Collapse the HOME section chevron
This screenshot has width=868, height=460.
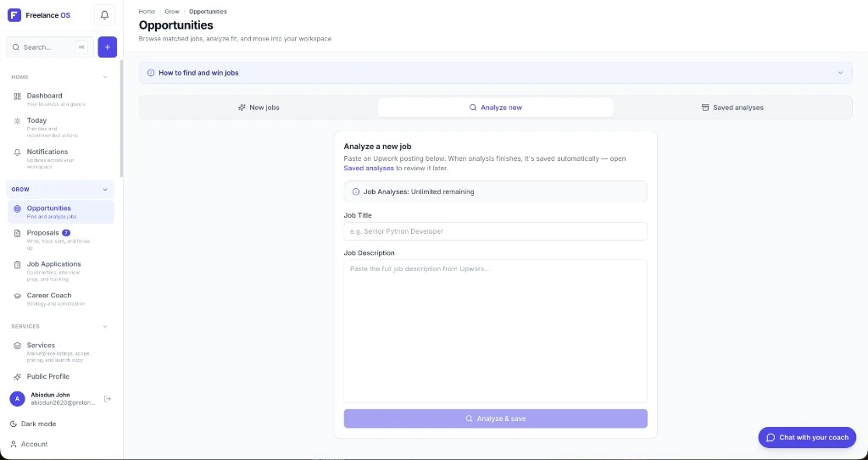click(105, 77)
